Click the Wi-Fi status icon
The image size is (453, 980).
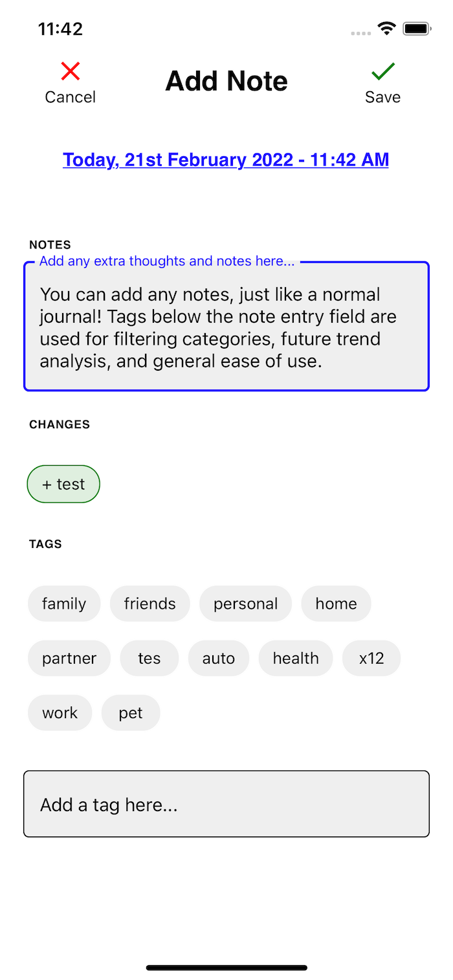point(387,28)
